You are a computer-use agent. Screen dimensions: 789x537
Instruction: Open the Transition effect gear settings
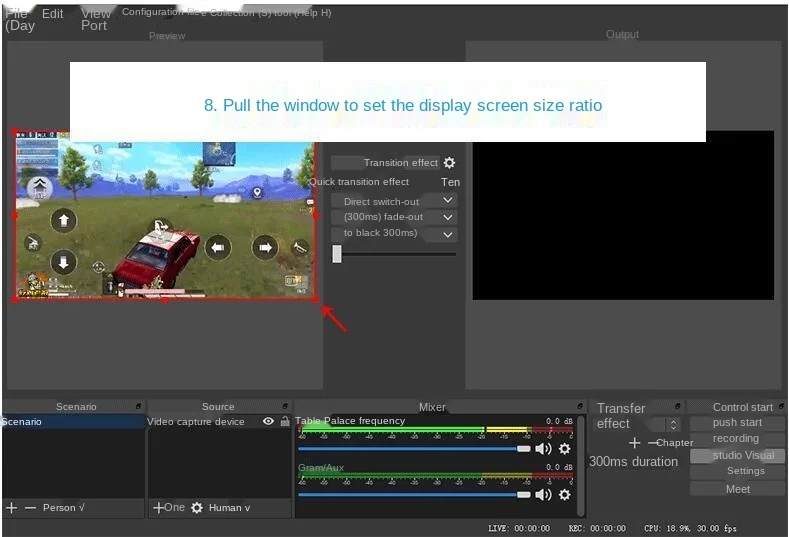[x=449, y=163]
